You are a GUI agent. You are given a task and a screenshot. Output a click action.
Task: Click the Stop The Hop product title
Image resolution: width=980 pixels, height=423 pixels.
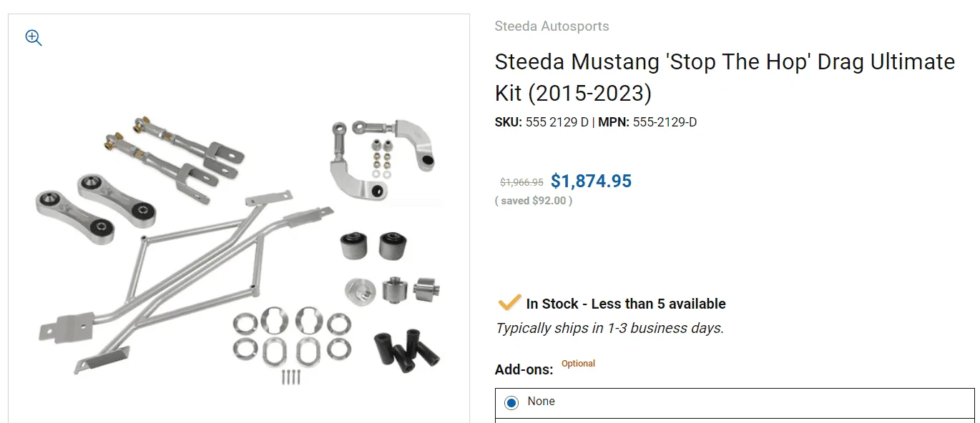tap(725, 77)
